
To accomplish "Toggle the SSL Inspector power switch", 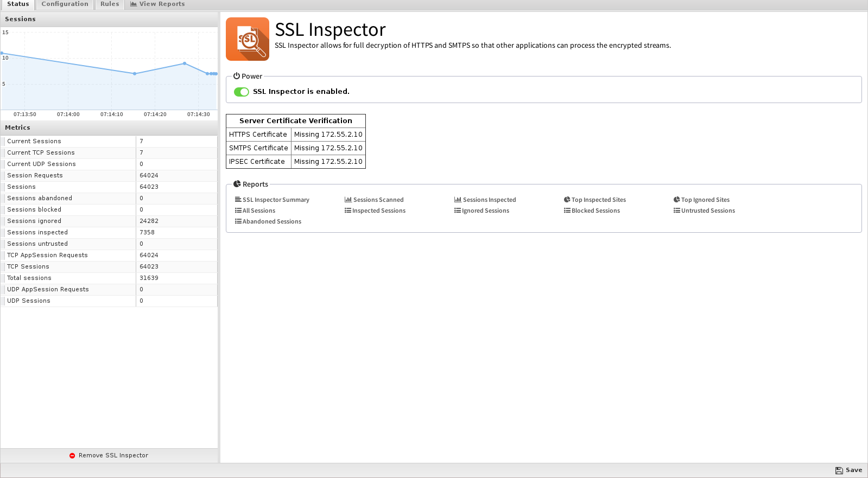I will click(242, 92).
